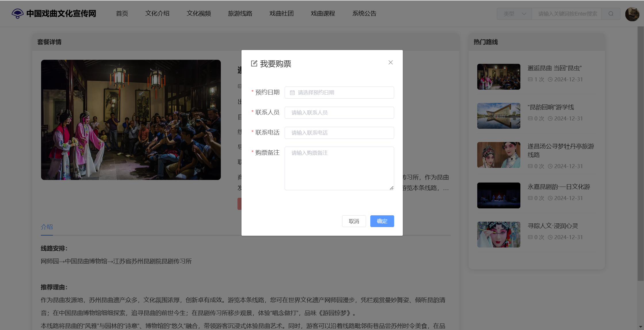Image resolution: width=644 pixels, height=330 pixels.
Task: Click the calendar icon in 预约日期 field
Action: click(x=292, y=93)
